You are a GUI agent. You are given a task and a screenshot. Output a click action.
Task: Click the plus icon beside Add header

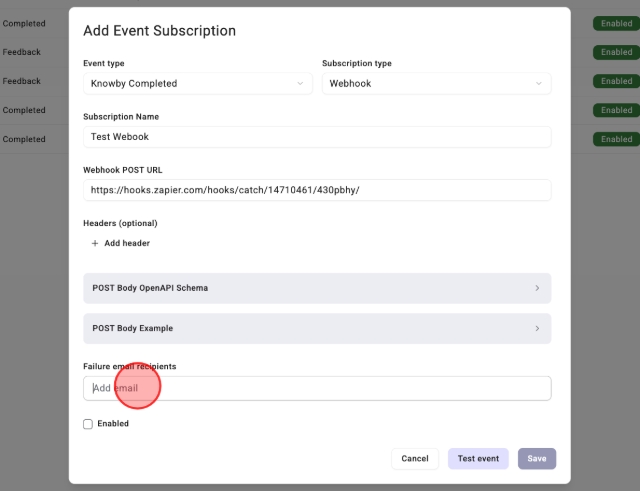(95, 243)
